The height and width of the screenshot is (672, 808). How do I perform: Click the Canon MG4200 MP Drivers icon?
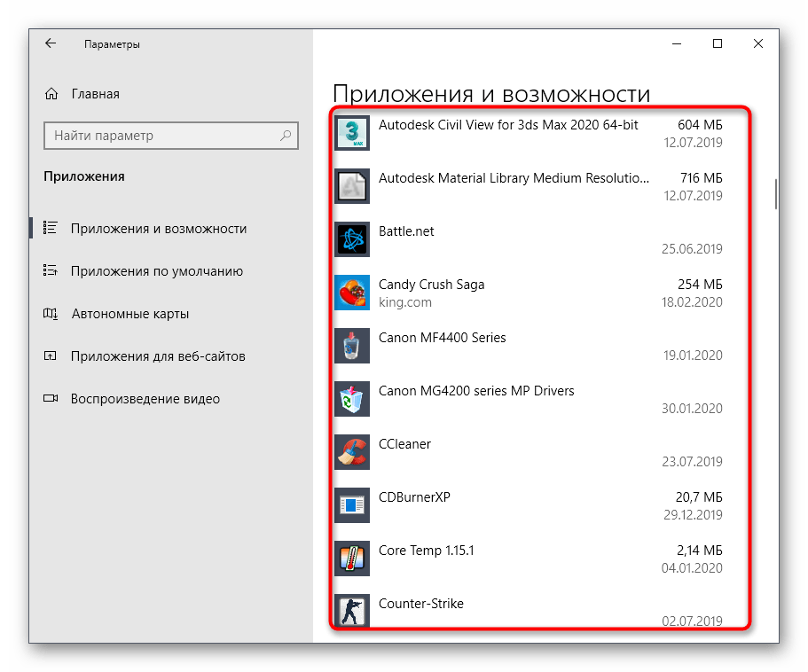351,399
